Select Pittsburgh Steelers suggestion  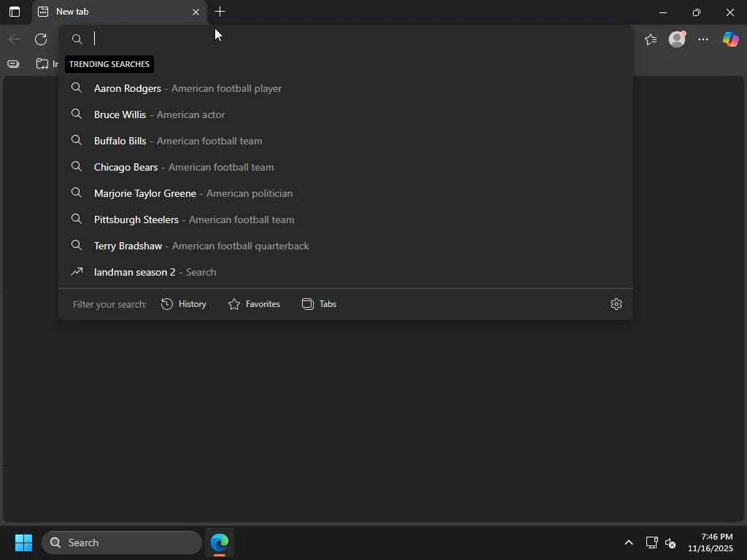point(345,219)
